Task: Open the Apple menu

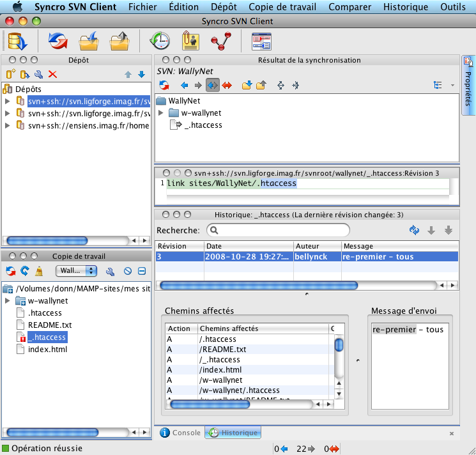Action: pos(17,6)
